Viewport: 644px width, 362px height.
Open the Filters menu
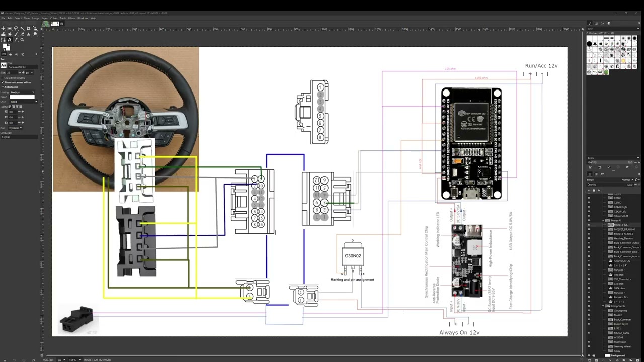pos(72,18)
